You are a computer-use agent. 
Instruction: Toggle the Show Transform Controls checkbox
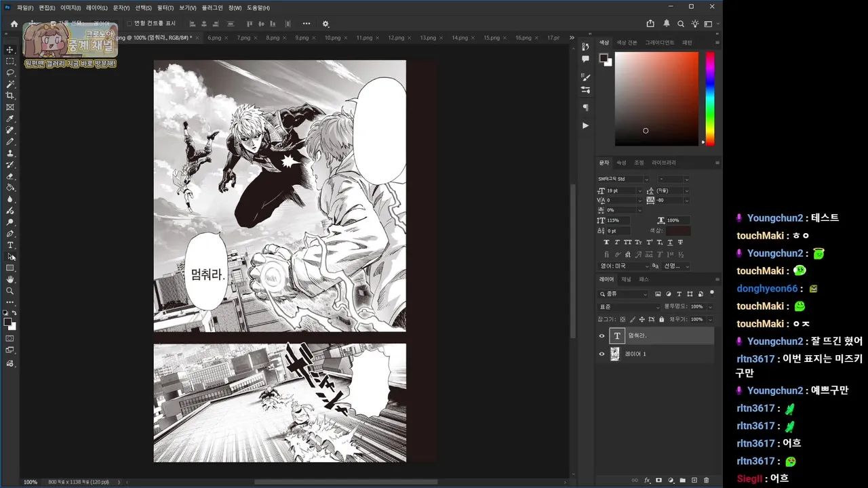(x=130, y=24)
